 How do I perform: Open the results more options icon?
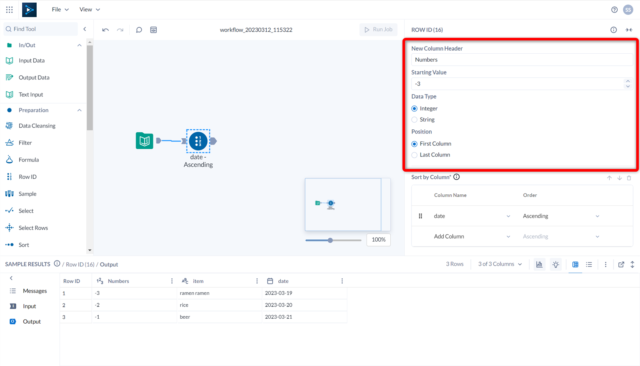[606, 264]
